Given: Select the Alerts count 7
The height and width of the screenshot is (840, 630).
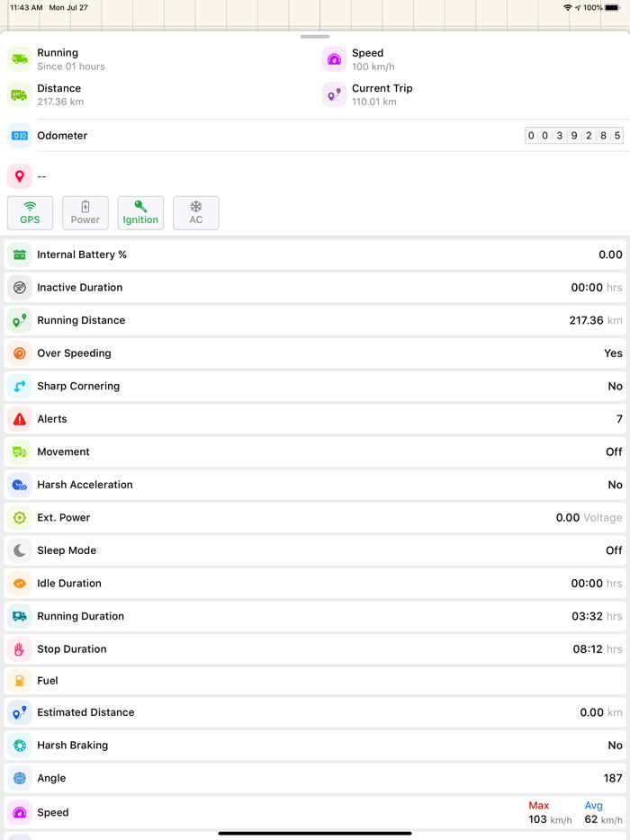Looking at the screenshot, I should pyautogui.click(x=619, y=419).
